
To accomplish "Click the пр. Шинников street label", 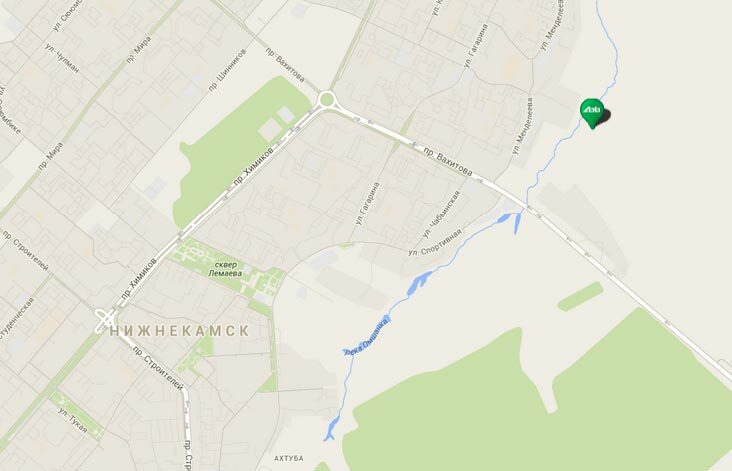I will tap(227, 70).
